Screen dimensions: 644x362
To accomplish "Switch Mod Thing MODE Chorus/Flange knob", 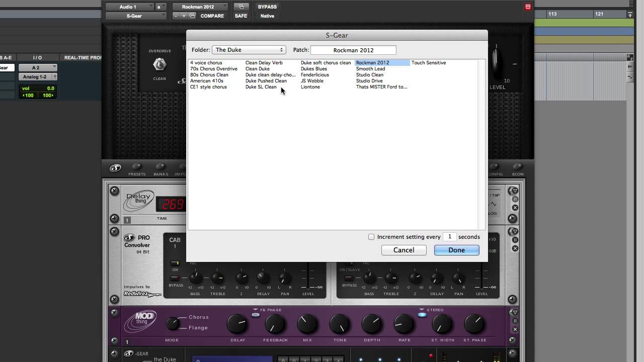I will coord(173,323).
